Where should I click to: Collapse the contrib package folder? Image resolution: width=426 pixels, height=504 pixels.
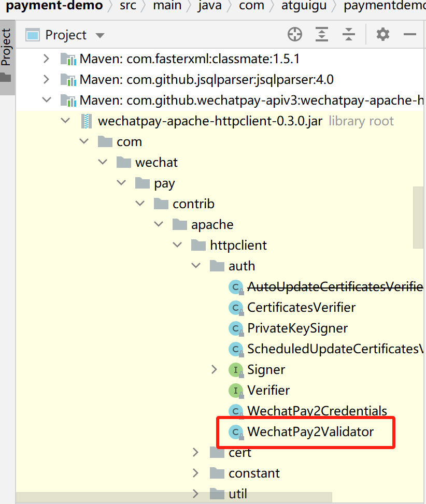pos(140,204)
